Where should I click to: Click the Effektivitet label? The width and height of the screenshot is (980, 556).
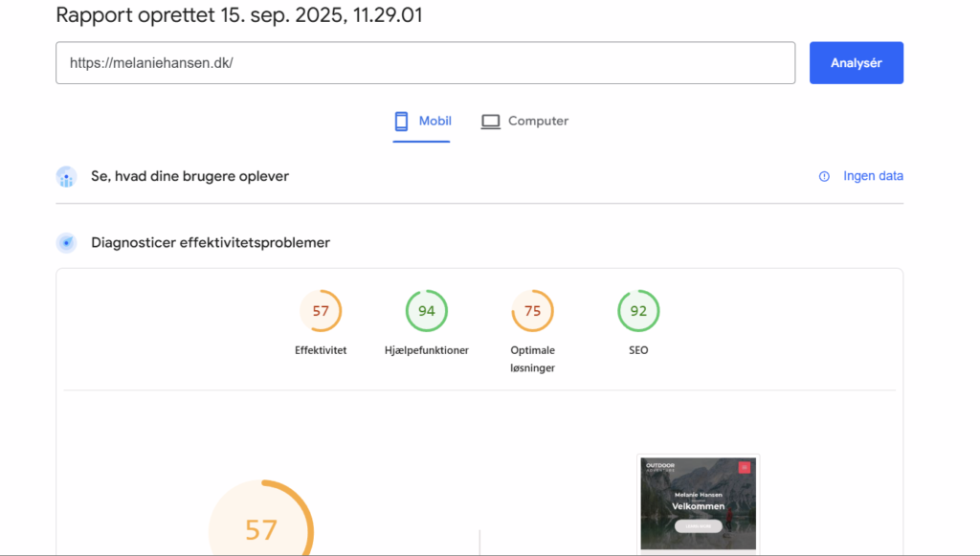click(321, 350)
